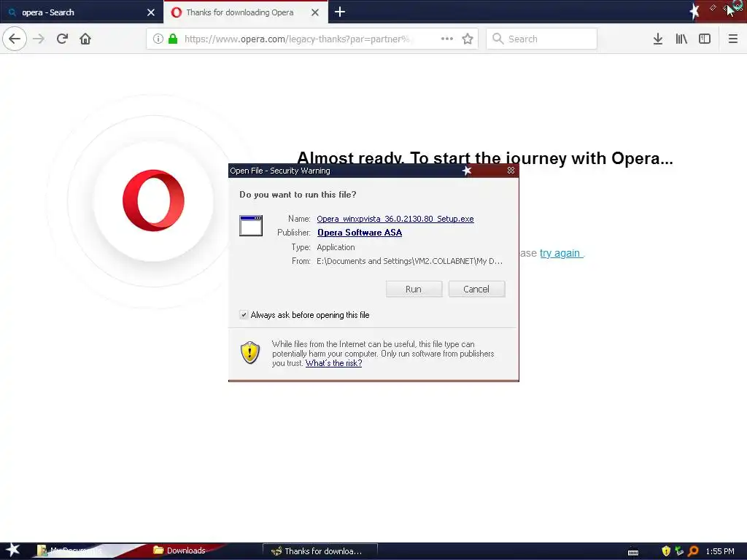
Task: Open the Firefox home page icon
Action: (85, 39)
